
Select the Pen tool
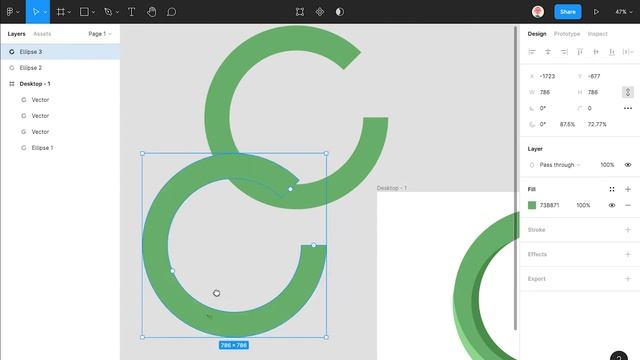(x=108, y=12)
